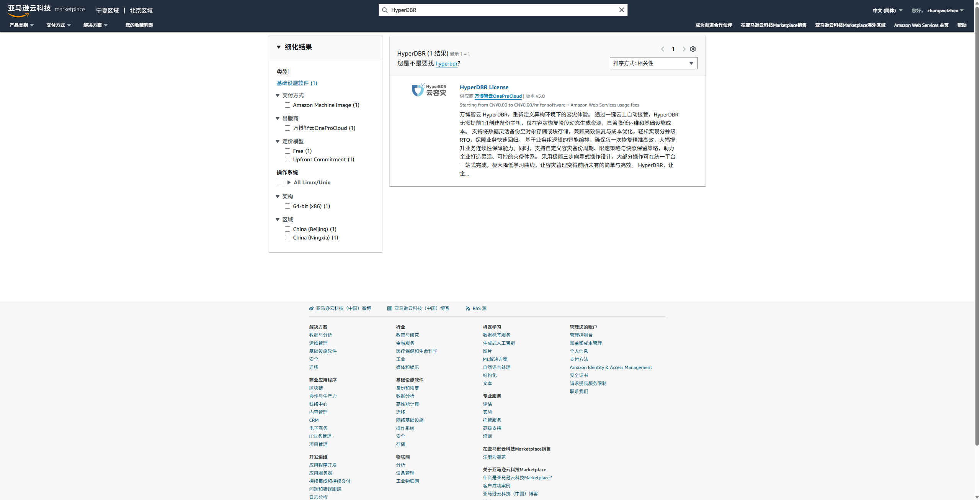
Task: Tick 64-bit (x86) architecture checkbox
Action: coord(287,206)
